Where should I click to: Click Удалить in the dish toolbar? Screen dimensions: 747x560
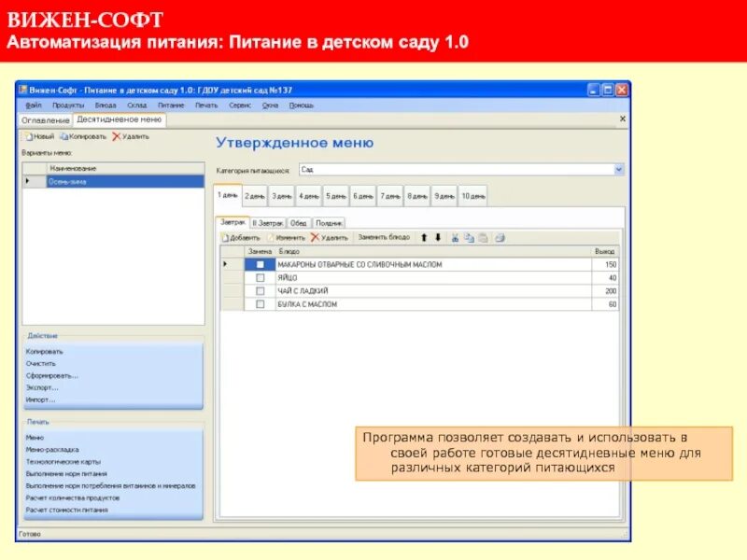click(x=330, y=237)
